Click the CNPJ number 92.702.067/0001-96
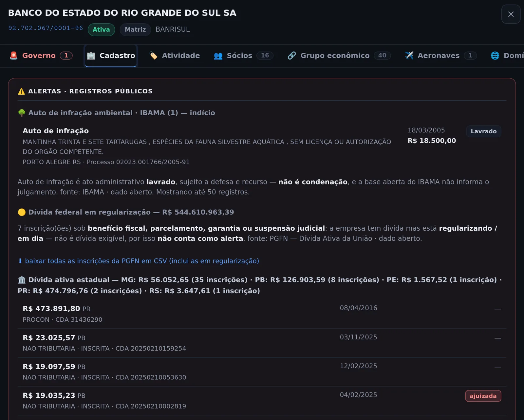 tap(46, 28)
